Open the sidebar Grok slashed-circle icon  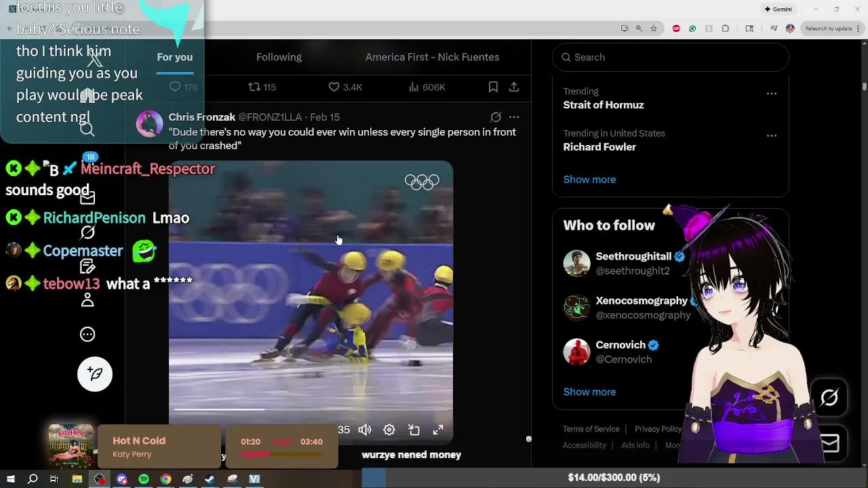pos(87,232)
